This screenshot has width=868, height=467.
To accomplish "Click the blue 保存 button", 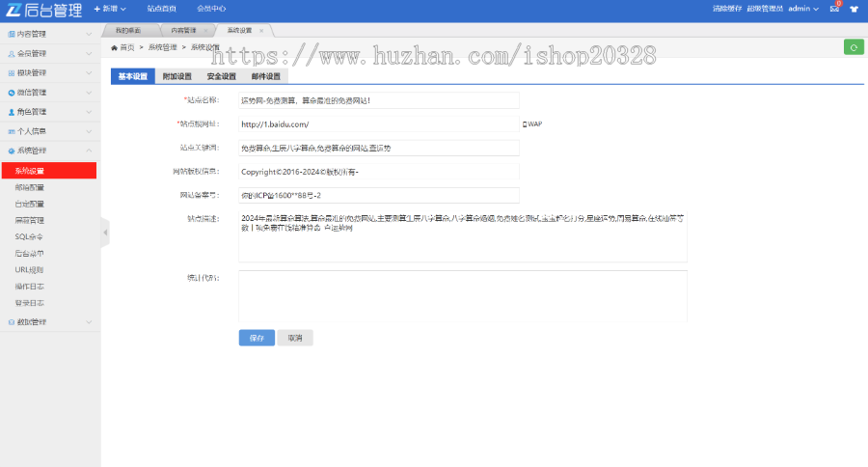I will pos(257,338).
